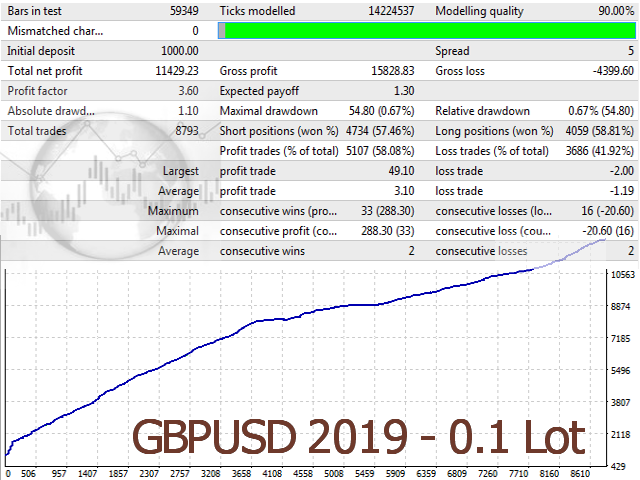Image resolution: width=640 pixels, height=480 pixels.
Task: Click the GBPUSD 2019 - 0.1 Lot caption
Action: pyautogui.click(x=359, y=437)
